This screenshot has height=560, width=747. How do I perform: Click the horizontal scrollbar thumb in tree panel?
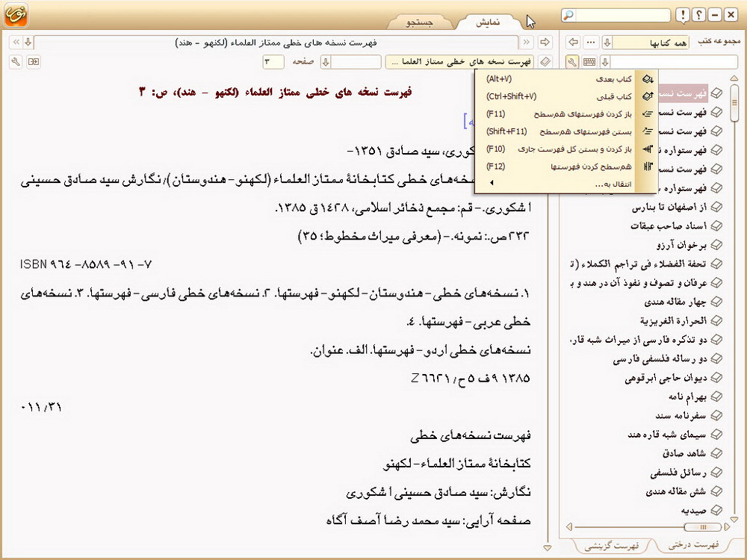click(x=703, y=526)
